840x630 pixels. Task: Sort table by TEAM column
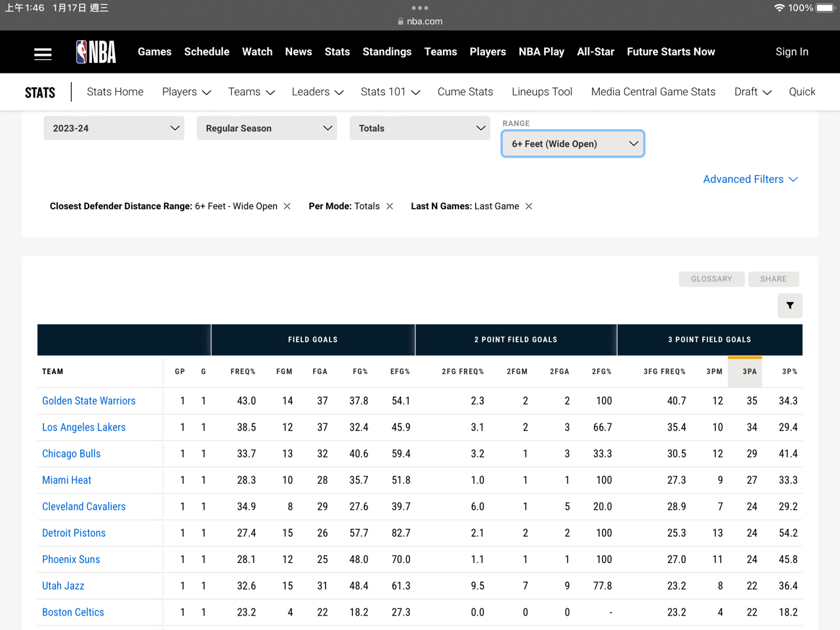coord(52,371)
